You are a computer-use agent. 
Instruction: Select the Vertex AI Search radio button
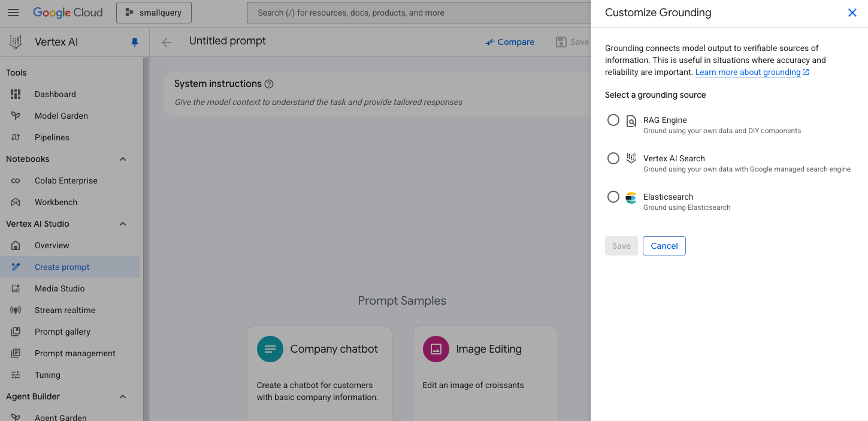pyautogui.click(x=613, y=158)
